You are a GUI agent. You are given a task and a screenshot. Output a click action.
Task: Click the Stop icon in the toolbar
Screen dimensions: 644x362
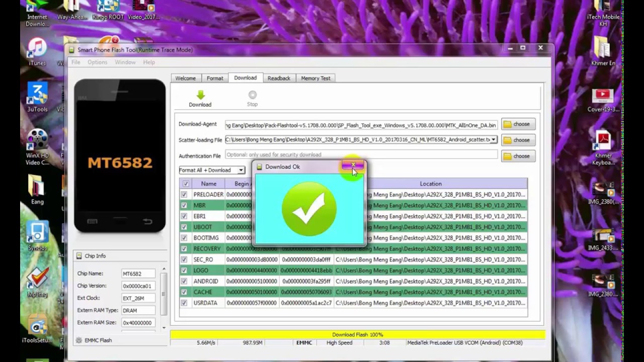click(x=253, y=95)
